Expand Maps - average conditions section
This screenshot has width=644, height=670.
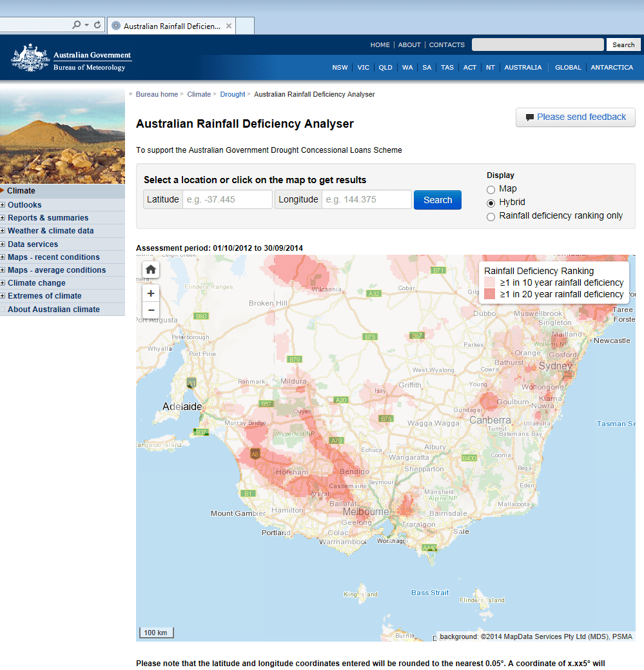pos(3,270)
